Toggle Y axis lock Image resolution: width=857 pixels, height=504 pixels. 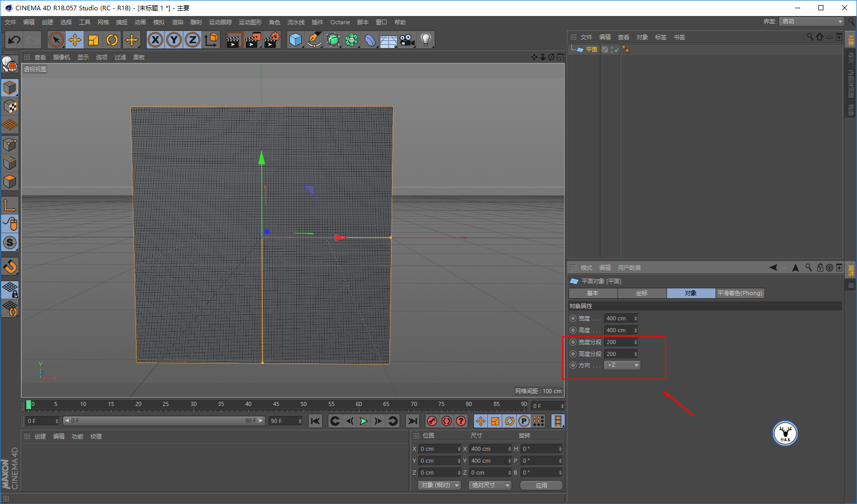click(174, 40)
